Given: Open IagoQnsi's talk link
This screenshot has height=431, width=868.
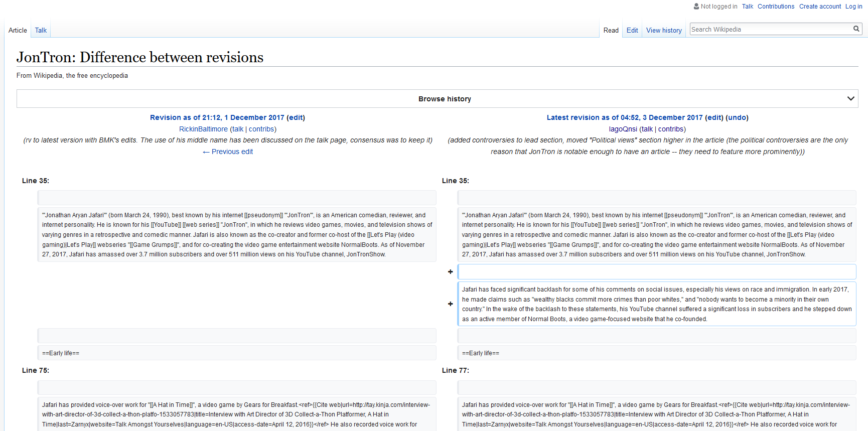Looking at the screenshot, I should pyautogui.click(x=647, y=129).
